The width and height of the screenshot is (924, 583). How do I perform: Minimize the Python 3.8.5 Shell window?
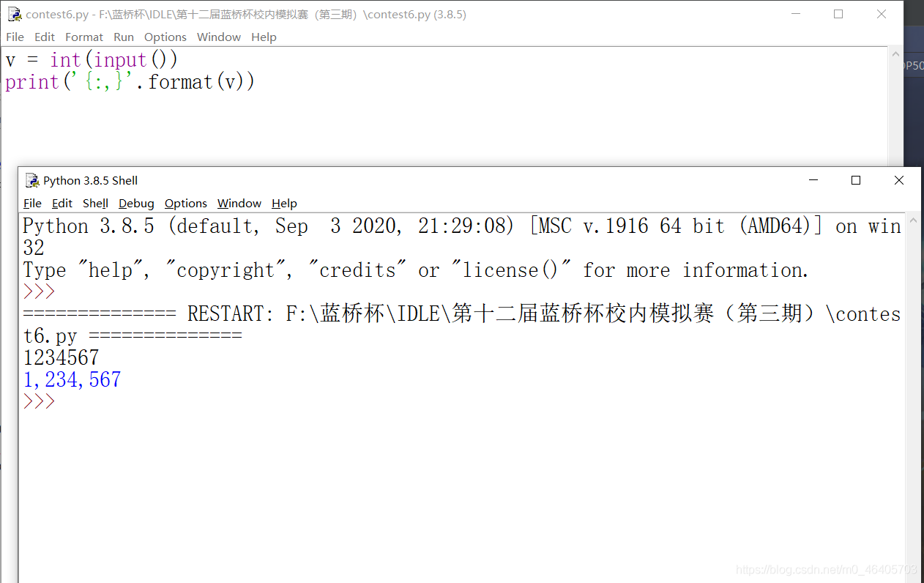pos(813,180)
